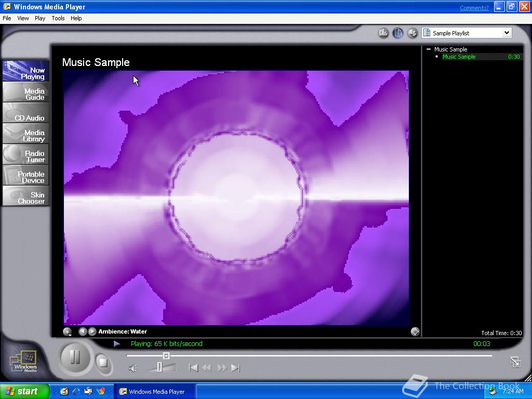Click the purple visualization display area
Viewport: 532px width, 399px height.
(x=236, y=198)
